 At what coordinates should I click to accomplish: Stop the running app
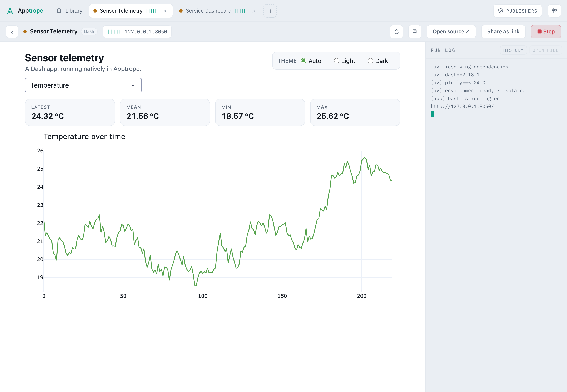[x=546, y=32]
